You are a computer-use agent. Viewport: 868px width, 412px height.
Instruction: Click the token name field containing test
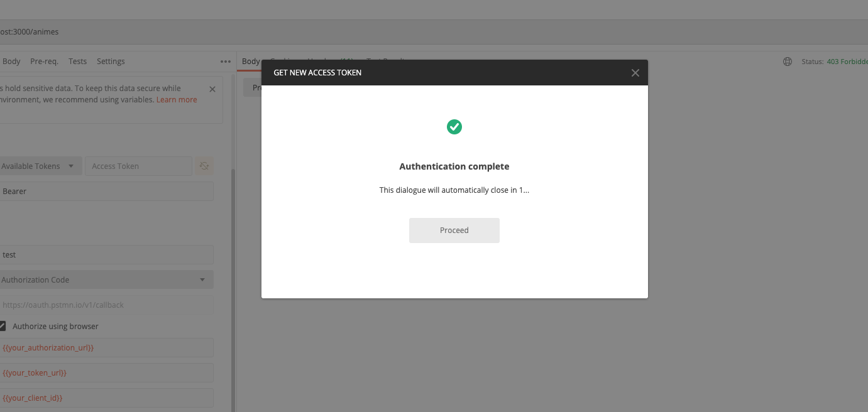(106, 255)
